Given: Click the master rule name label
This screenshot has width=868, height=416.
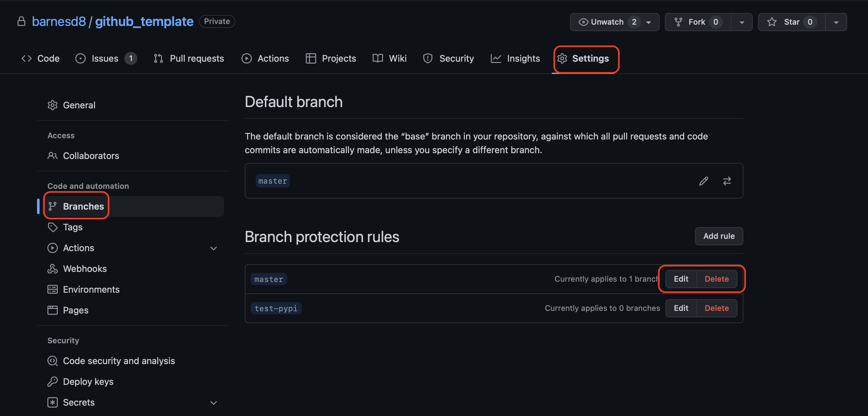Looking at the screenshot, I should tap(268, 279).
